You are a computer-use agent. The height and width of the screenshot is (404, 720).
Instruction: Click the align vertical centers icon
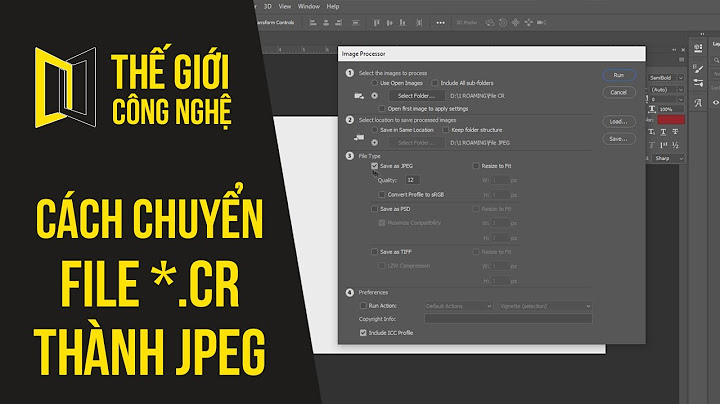click(389, 22)
